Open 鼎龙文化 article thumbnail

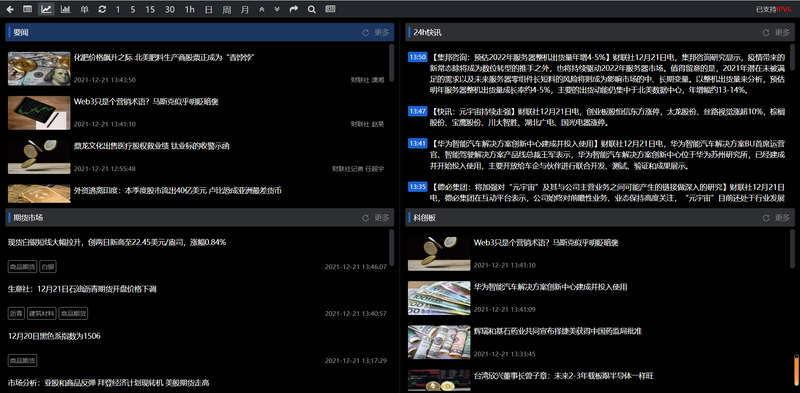(39, 157)
